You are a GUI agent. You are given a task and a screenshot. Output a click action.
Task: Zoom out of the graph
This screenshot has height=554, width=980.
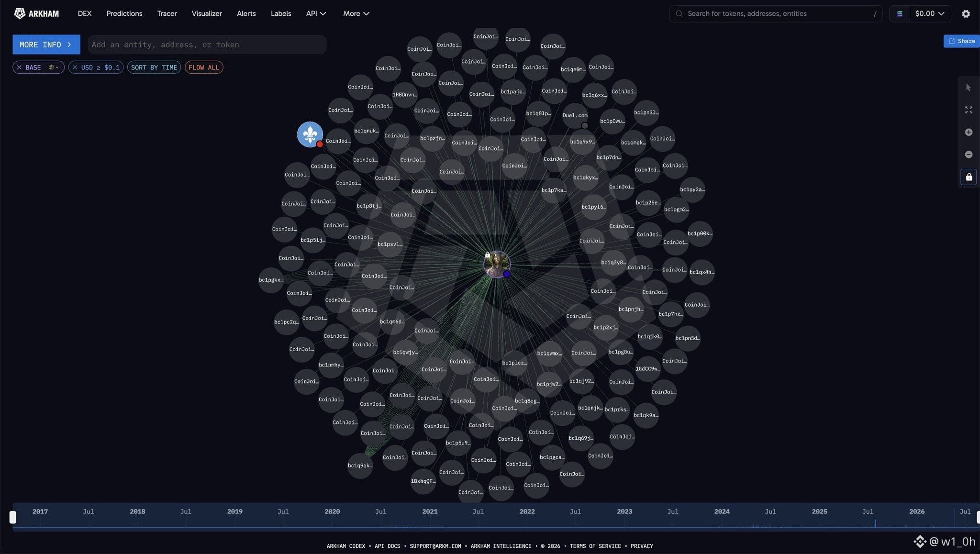tap(969, 155)
